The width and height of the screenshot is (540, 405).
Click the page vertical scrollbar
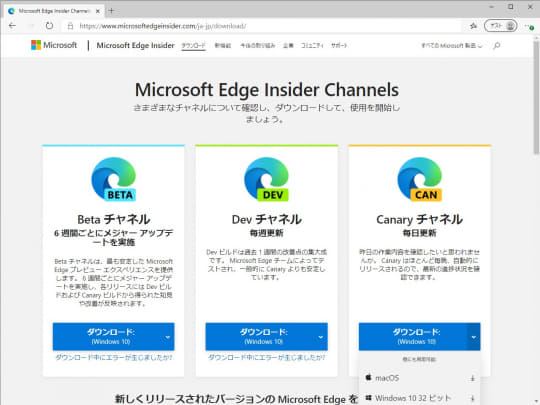(536, 98)
